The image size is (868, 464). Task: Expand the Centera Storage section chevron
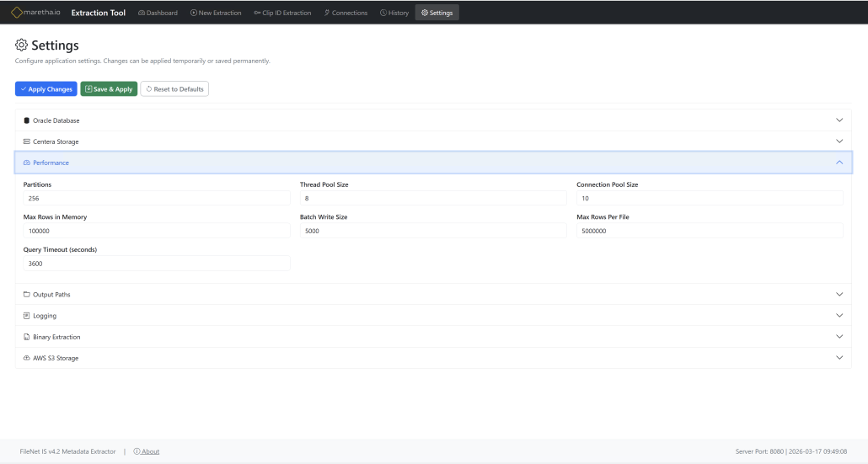click(x=839, y=141)
